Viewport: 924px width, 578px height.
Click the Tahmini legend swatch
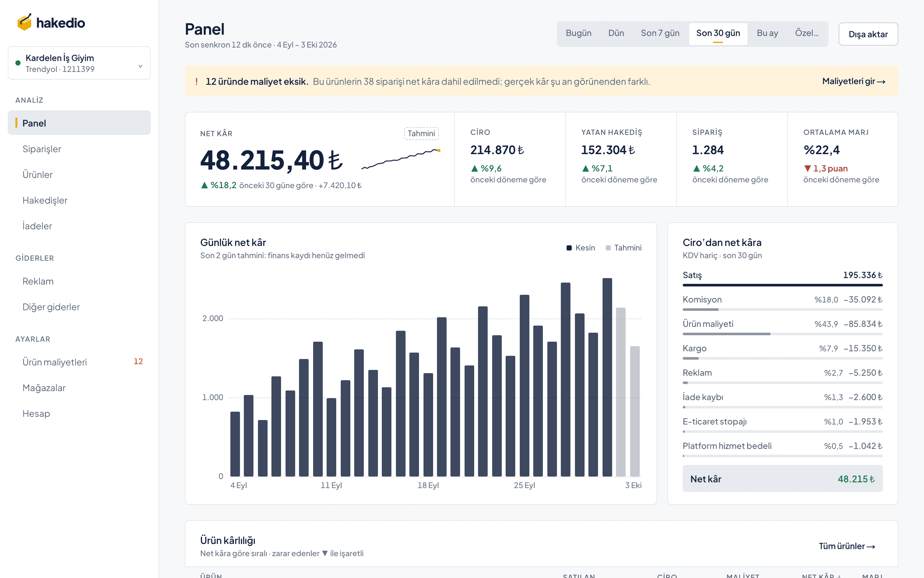point(608,248)
